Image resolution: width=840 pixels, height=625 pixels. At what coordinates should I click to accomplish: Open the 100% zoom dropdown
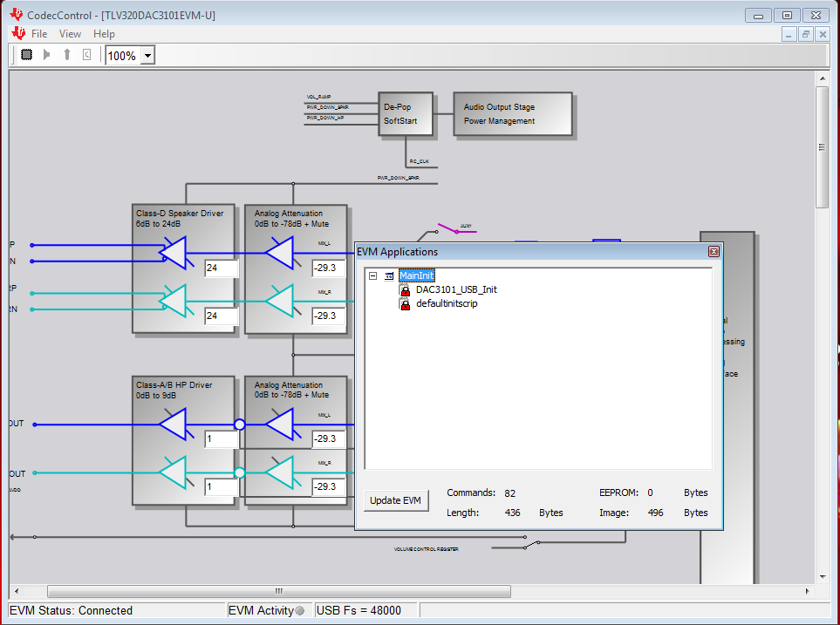pyautogui.click(x=148, y=56)
